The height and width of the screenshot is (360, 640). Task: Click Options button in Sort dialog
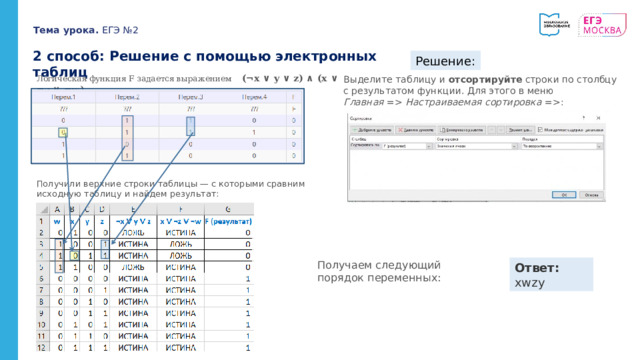pos(520,130)
